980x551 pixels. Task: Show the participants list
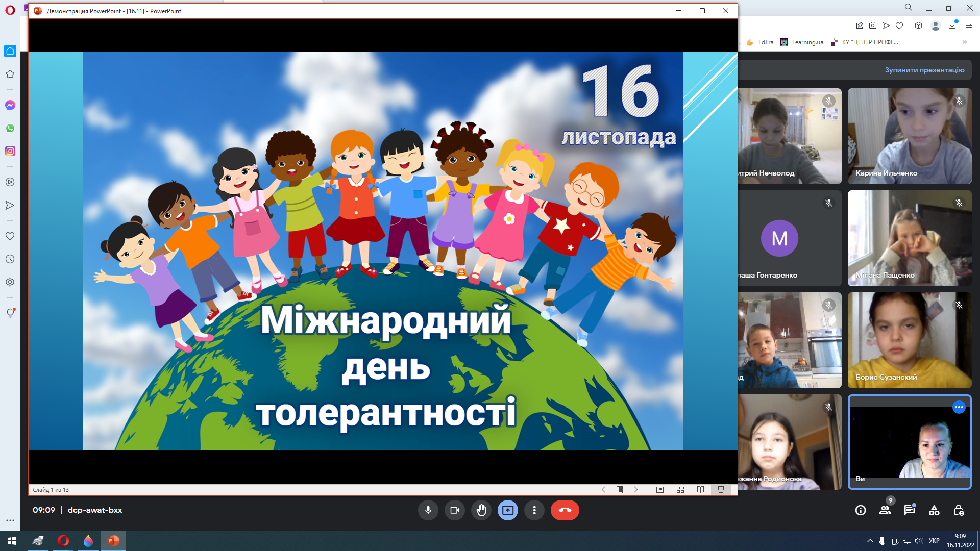(x=885, y=510)
